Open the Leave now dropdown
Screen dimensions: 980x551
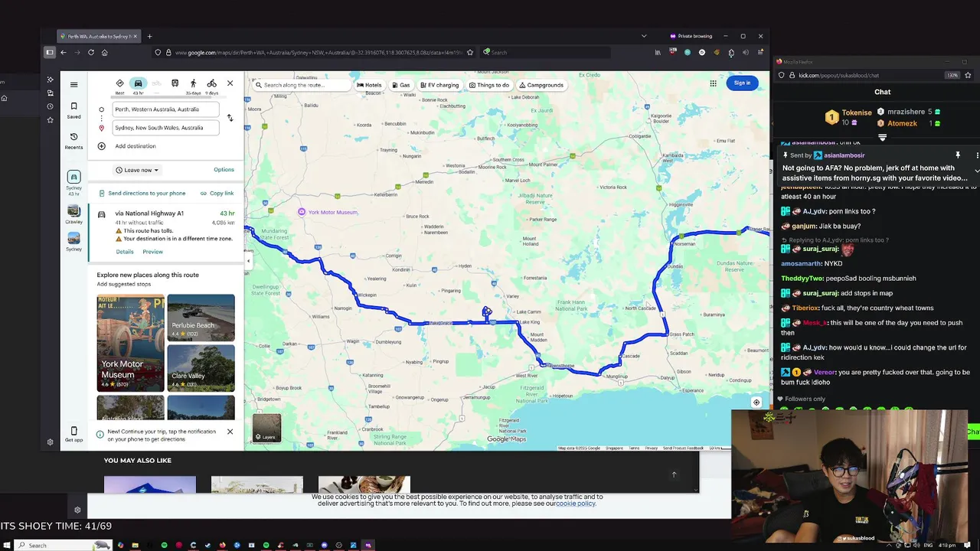(x=137, y=170)
